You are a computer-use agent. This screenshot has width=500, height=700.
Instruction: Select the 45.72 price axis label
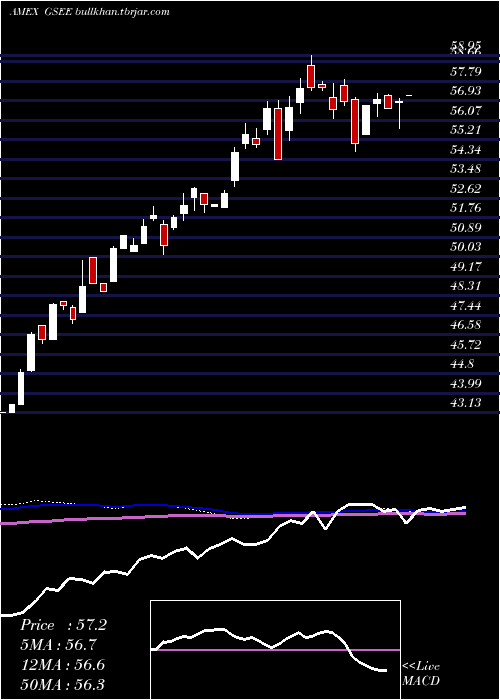coord(466,345)
